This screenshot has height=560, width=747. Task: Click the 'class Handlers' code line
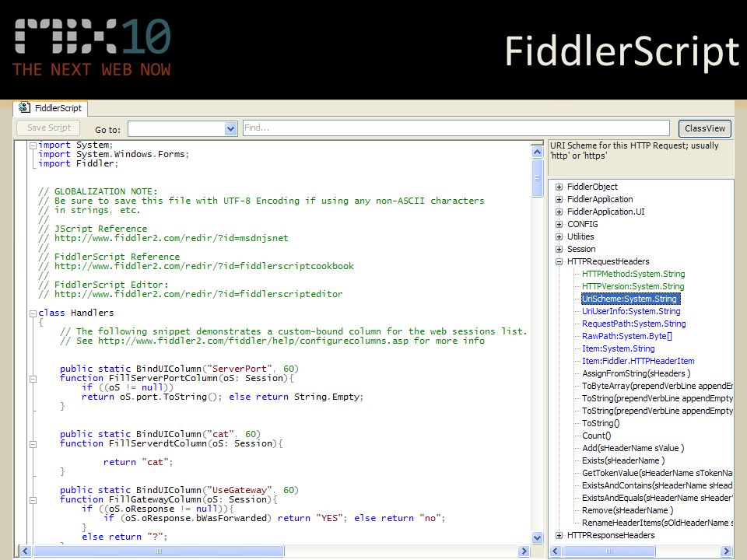76,313
